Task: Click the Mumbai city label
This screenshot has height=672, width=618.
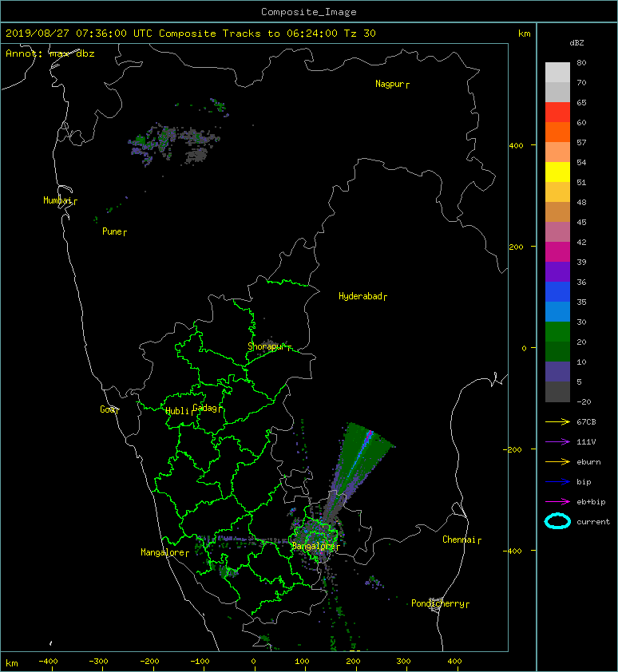Action: (x=58, y=200)
